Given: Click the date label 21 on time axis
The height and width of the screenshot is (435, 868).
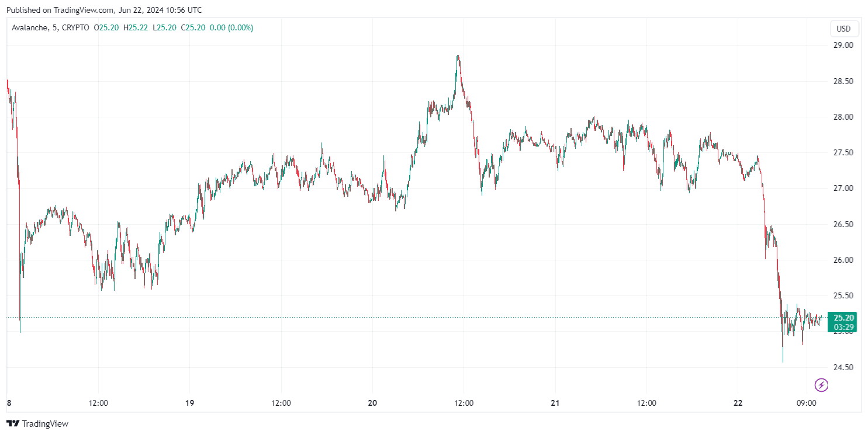Looking at the screenshot, I should click(555, 403).
